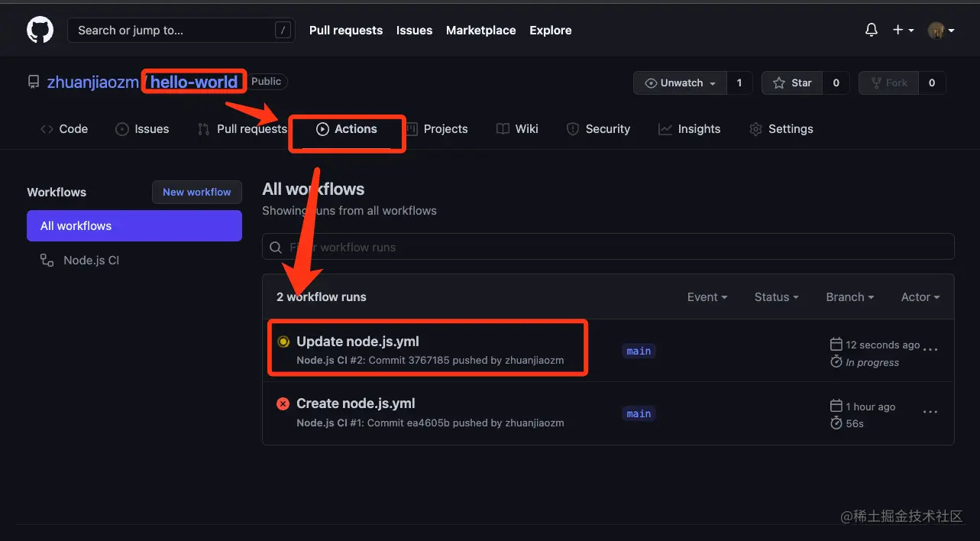The image size is (980, 541).
Task: Open the three-dot menu for Update node.js.yml run
Action: tap(930, 349)
